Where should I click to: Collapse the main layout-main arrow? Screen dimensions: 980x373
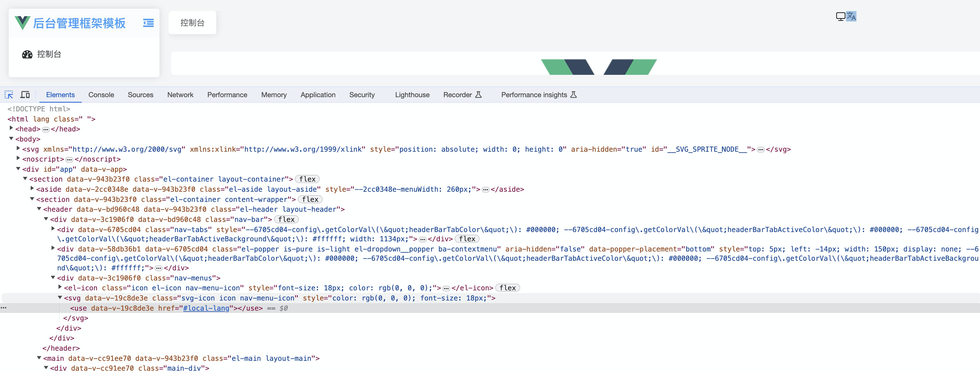39,358
